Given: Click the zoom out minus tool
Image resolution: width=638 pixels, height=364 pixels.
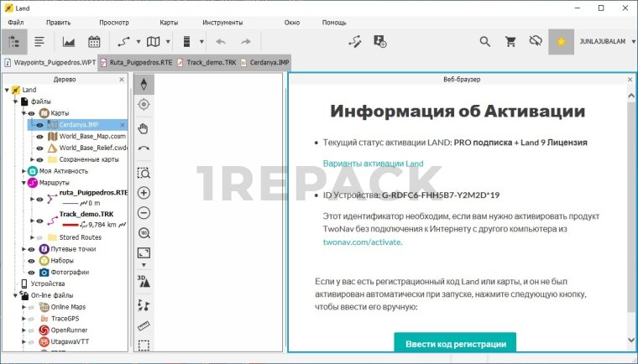Looking at the screenshot, I should [144, 213].
